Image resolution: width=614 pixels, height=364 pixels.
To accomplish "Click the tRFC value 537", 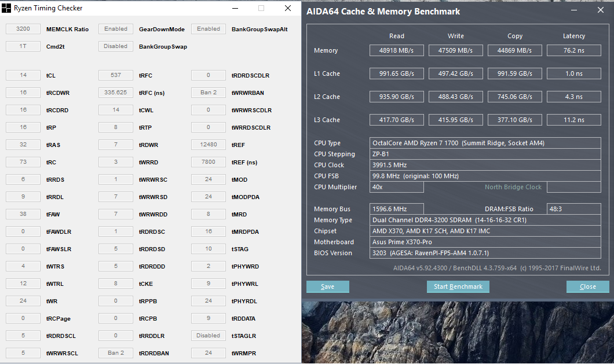I will tap(116, 75).
